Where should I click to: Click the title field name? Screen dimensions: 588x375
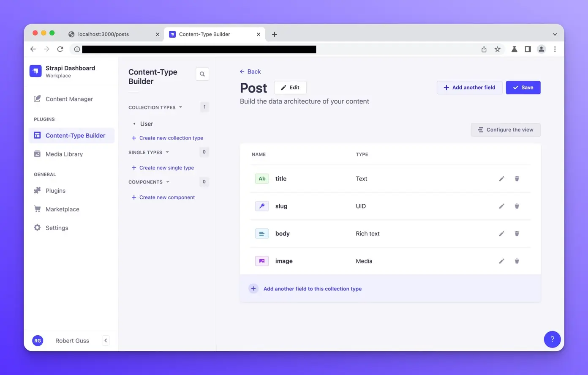tap(281, 179)
